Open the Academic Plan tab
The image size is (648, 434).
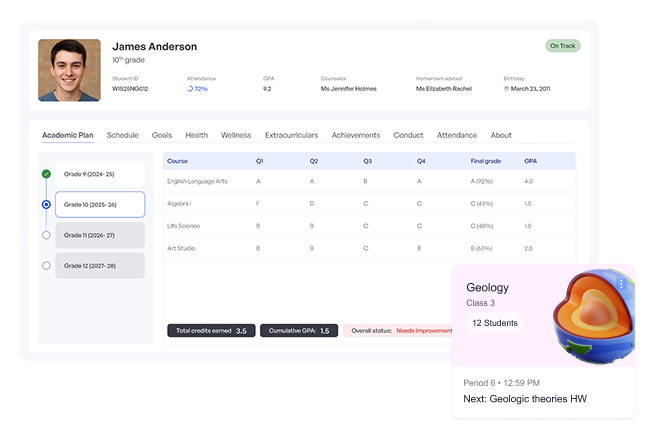(68, 135)
